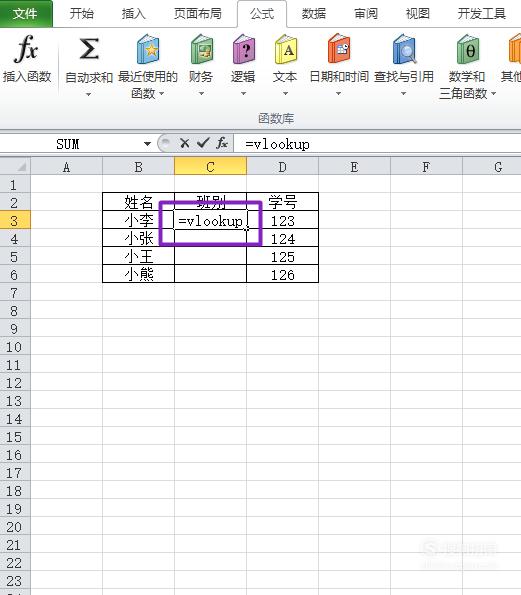Cancel the formula entry with the X icon
The image size is (521, 595).
click(x=184, y=143)
